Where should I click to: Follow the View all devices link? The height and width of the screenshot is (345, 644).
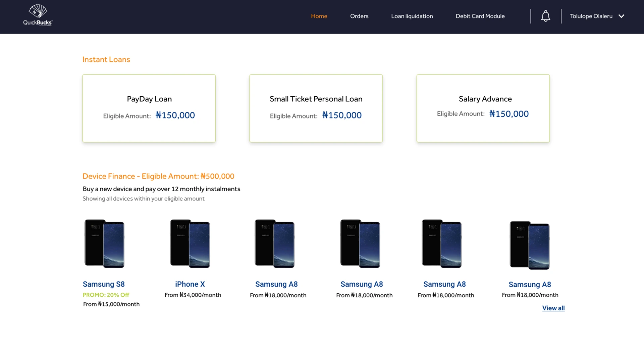coord(553,308)
